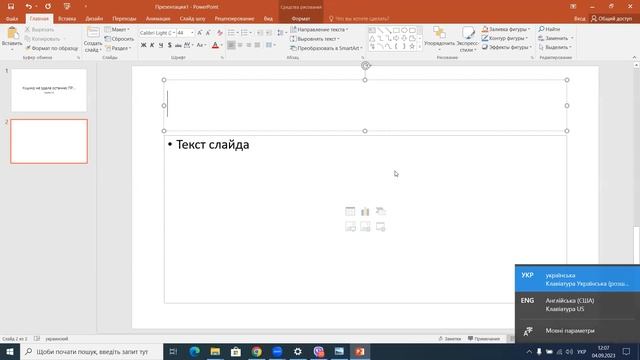This screenshot has width=640, height=360.
Task: Start slideshow from beginning icon in quick access
Action: (x=67, y=7)
